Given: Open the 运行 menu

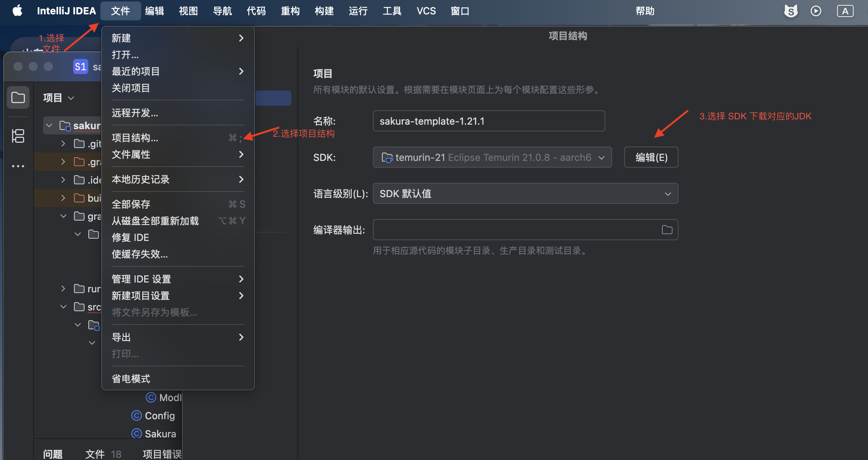Looking at the screenshot, I should [358, 11].
